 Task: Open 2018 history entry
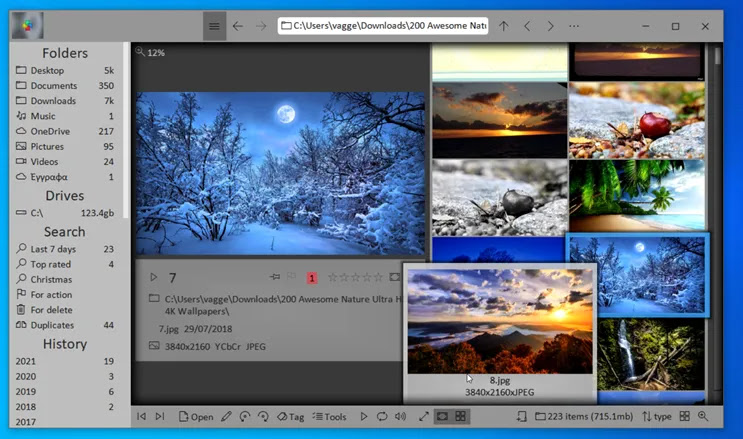[65, 407]
